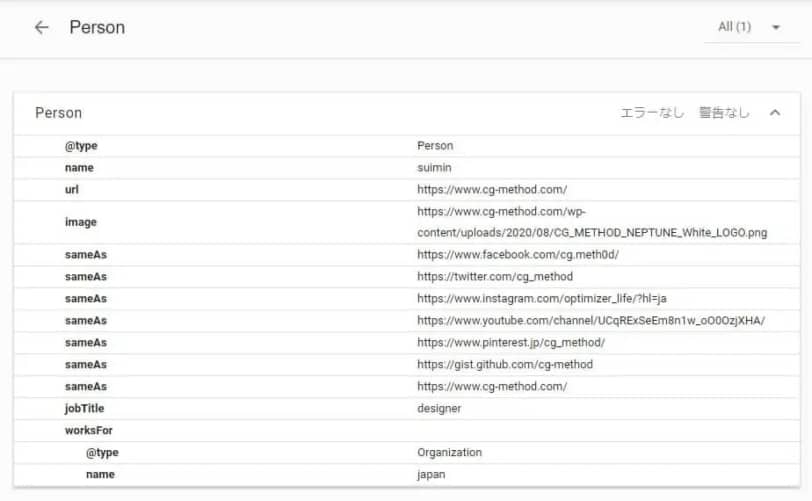Click the 警告なし status label

[724, 113]
